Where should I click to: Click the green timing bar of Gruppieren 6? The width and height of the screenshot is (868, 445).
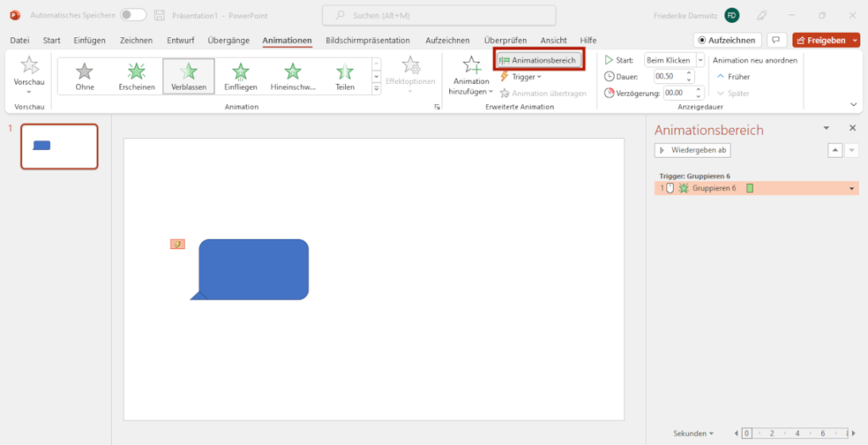tap(749, 188)
